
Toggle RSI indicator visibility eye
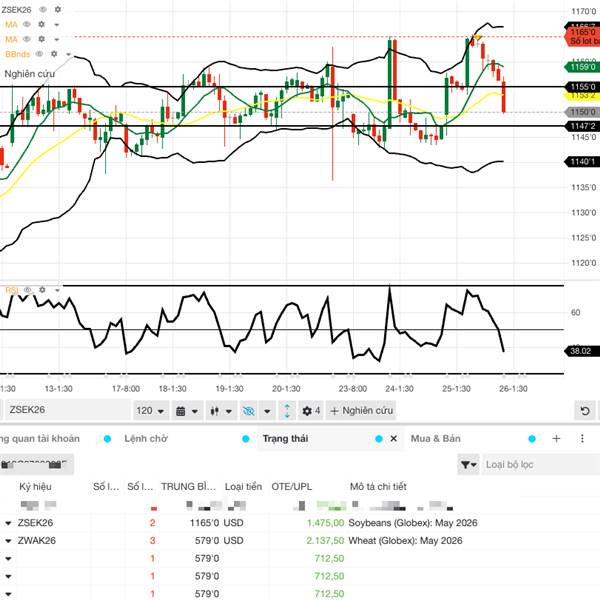(x=28, y=290)
